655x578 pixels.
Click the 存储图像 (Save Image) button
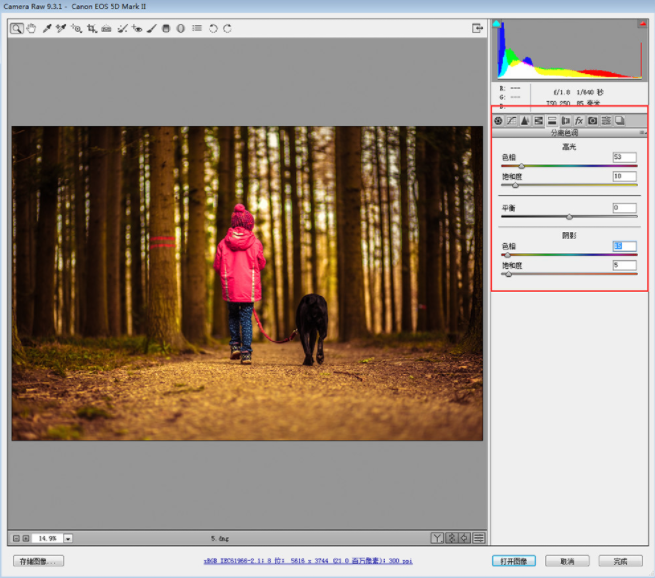[x=40, y=561]
